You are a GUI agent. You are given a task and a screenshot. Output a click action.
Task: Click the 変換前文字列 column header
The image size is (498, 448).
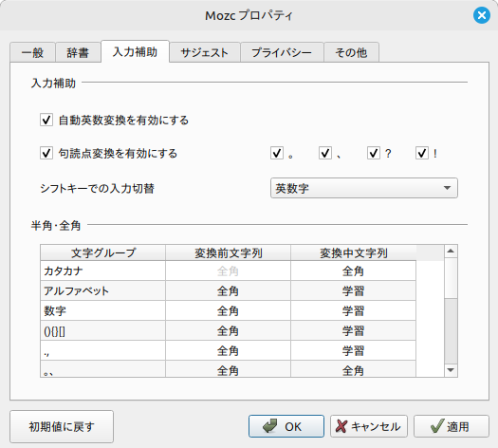tap(228, 252)
